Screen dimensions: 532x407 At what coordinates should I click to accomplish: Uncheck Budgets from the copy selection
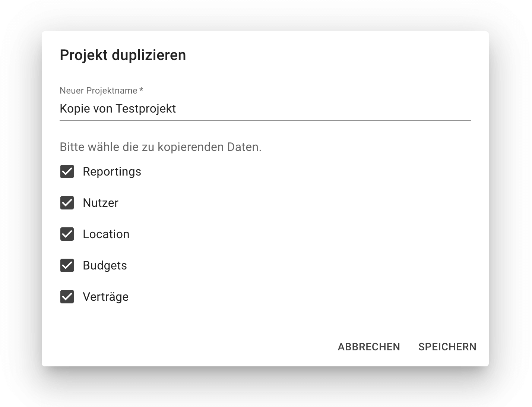click(x=67, y=266)
